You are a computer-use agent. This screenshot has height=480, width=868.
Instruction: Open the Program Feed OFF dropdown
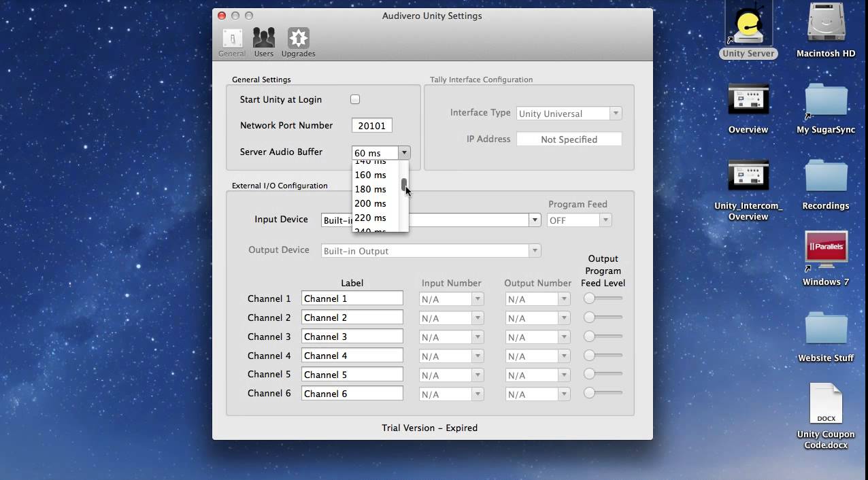(579, 220)
